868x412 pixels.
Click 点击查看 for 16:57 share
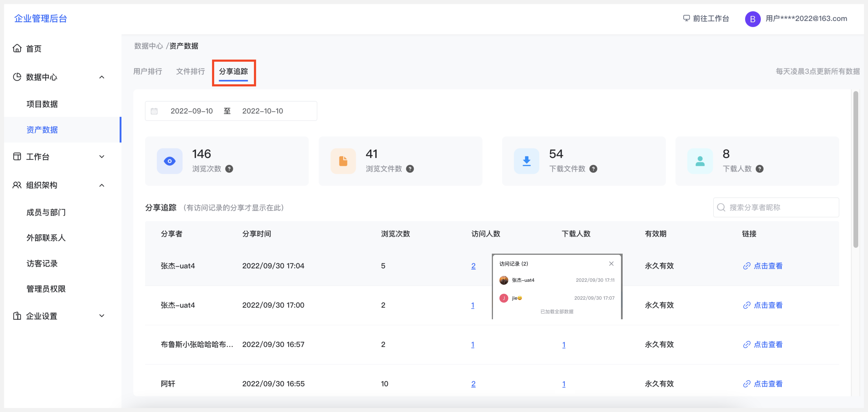tap(768, 345)
